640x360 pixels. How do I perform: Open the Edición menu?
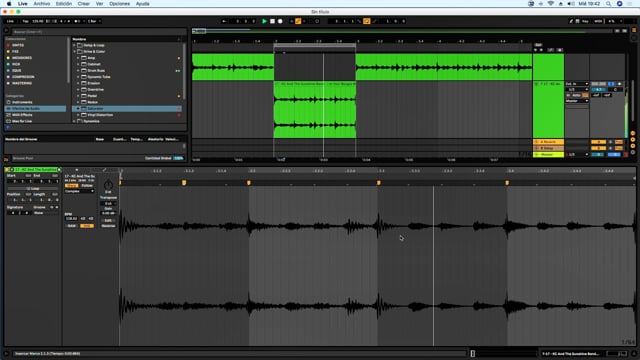(64, 4)
